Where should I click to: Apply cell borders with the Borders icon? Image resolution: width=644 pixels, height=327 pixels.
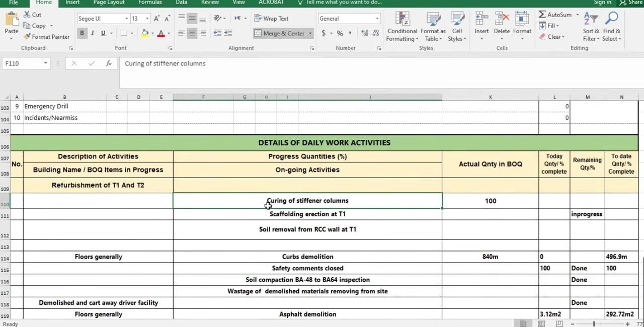coord(124,33)
